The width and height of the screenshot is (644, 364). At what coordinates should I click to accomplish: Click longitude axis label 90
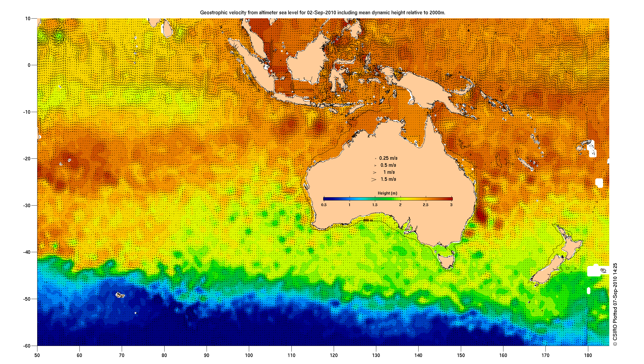(207, 355)
